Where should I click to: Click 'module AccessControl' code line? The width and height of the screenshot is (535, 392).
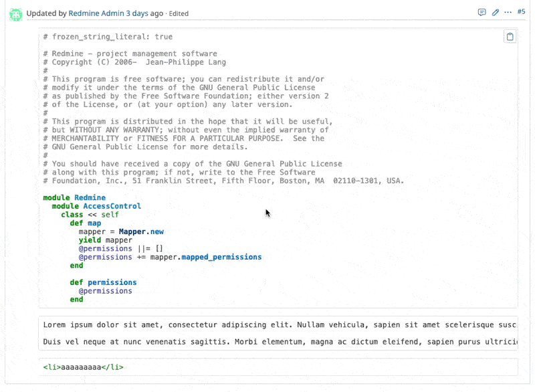click(x=96, y=206)
